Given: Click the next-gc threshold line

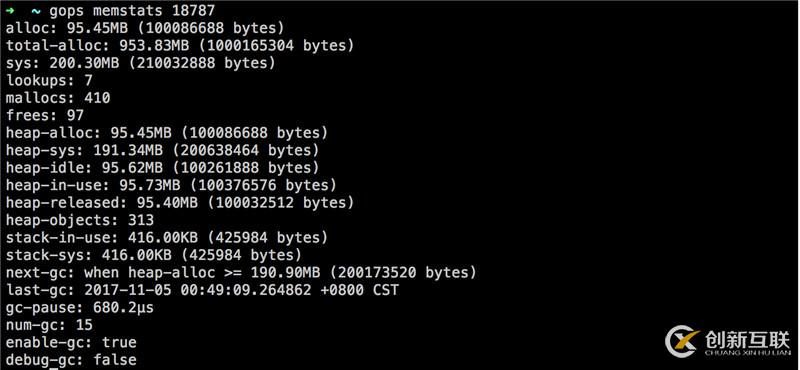Looking at the screenshot, I should tap(241, 272).
